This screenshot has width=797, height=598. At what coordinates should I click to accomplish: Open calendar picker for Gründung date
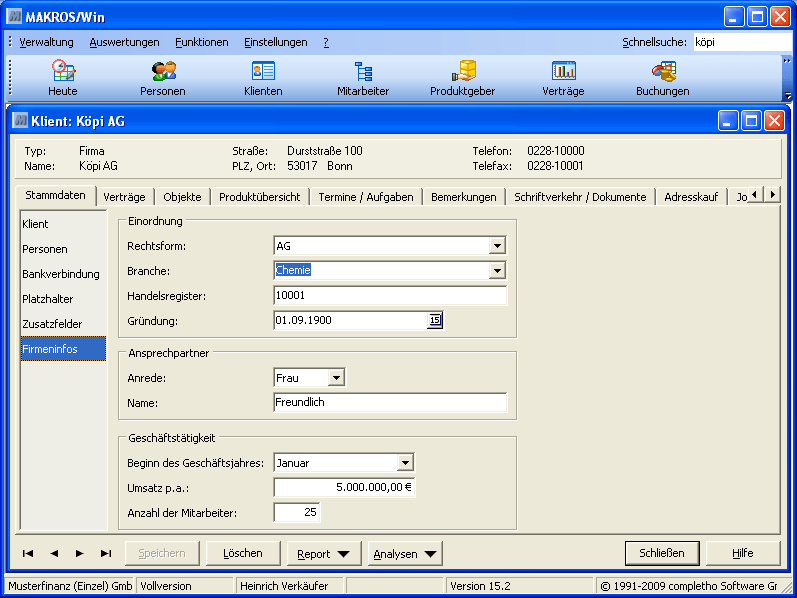tap(435, 320)
